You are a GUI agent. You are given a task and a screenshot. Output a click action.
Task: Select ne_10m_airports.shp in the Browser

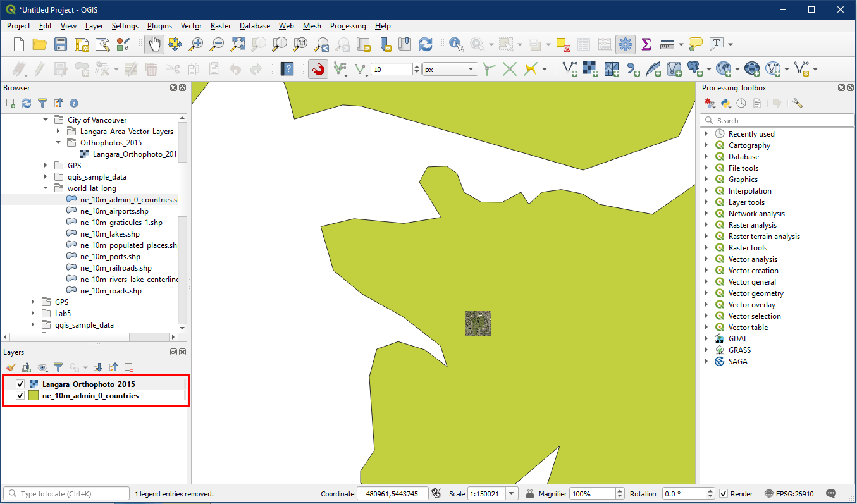[114, 211]
